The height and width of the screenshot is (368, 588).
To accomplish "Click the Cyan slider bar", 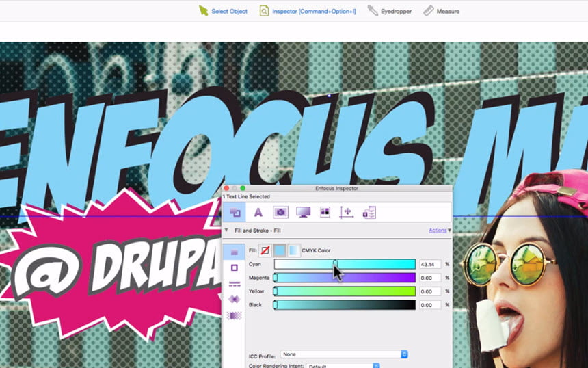I will pos(345,264).
